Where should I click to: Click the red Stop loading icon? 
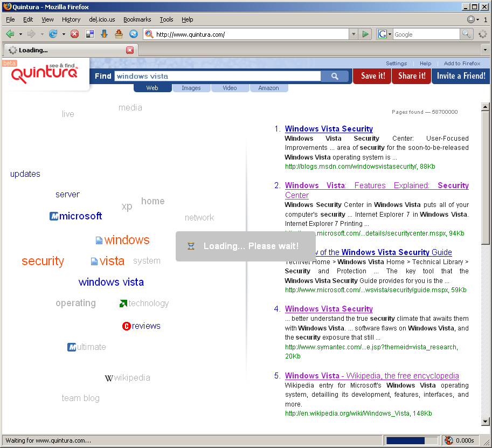(x=75, y=34)
